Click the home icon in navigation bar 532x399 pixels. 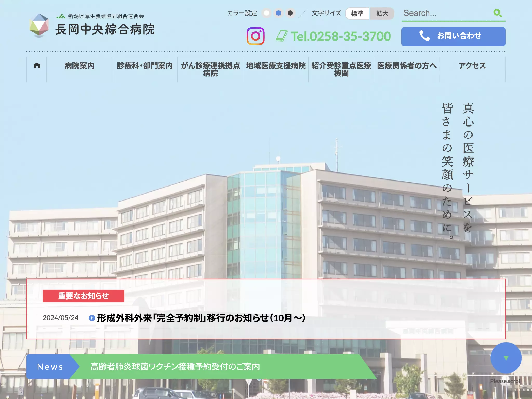[x=37, y=65]
